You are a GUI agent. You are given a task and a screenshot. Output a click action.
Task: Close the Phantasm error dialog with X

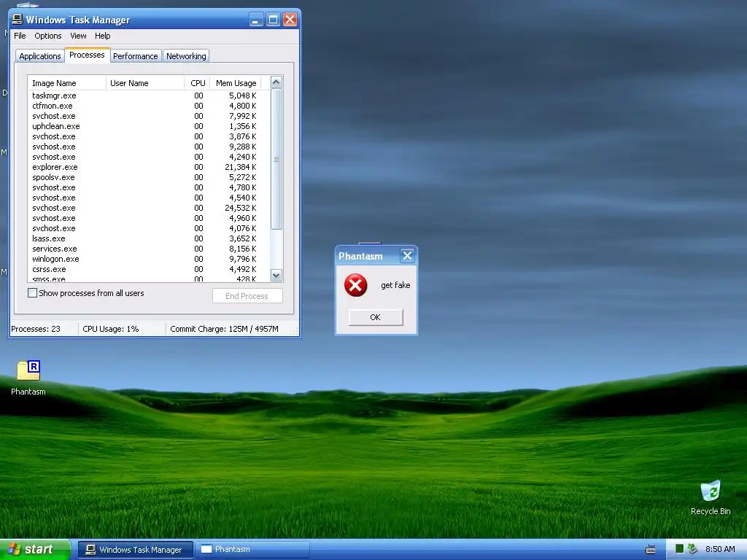[x=407, y=256]
